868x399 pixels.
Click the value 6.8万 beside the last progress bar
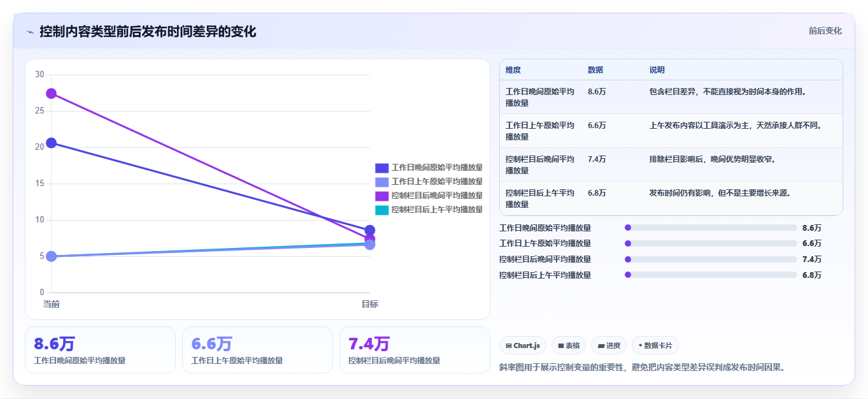812,275
